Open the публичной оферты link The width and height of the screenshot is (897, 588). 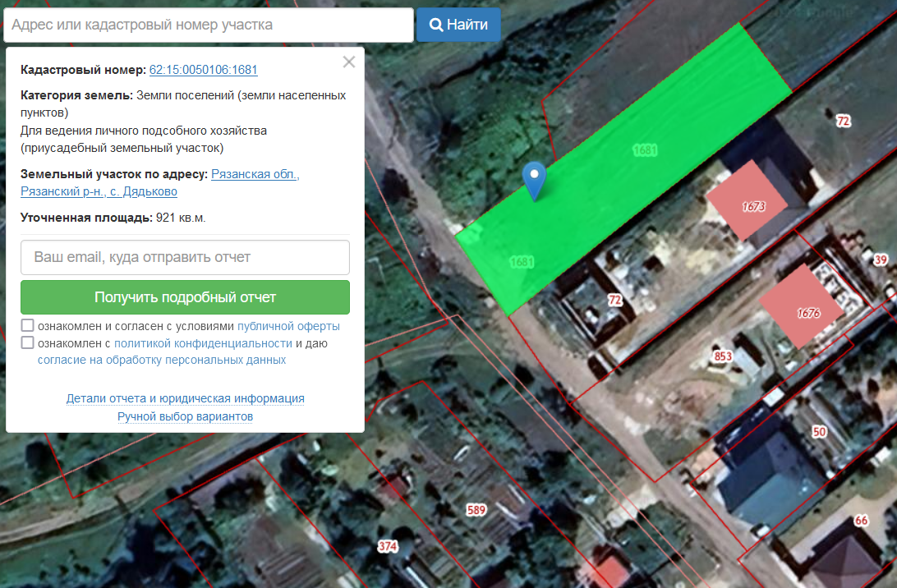pos(288,326)
